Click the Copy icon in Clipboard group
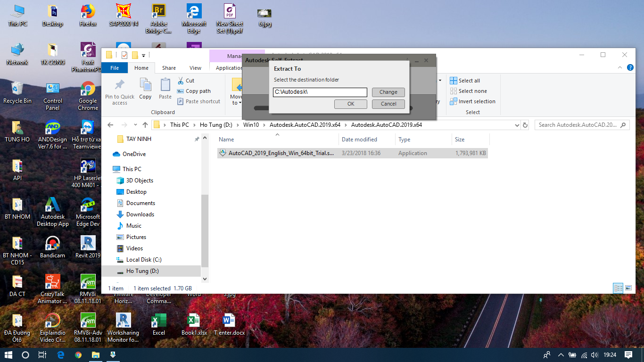The image size is (644, 362). (146, 85)
